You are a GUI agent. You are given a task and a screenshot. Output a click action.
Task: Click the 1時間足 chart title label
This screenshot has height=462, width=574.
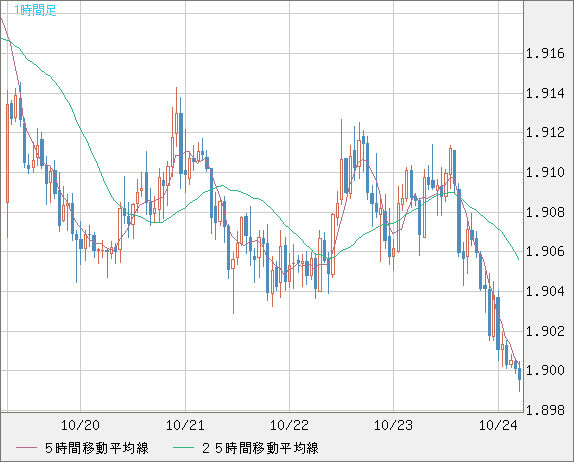coord(35,10)
